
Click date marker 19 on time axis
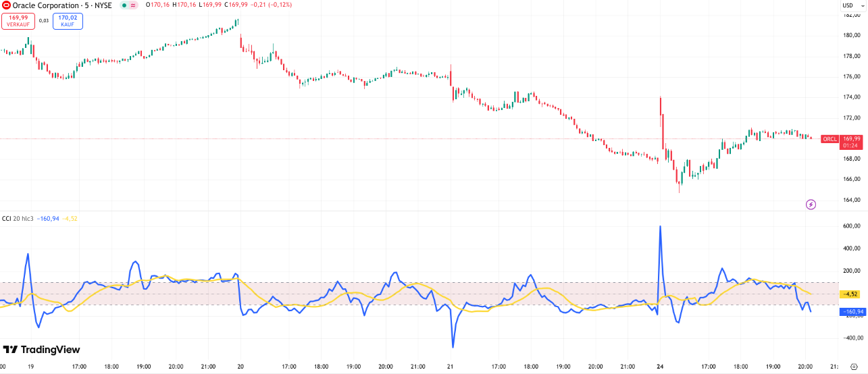pyautogui.click(x=30, y=367)
